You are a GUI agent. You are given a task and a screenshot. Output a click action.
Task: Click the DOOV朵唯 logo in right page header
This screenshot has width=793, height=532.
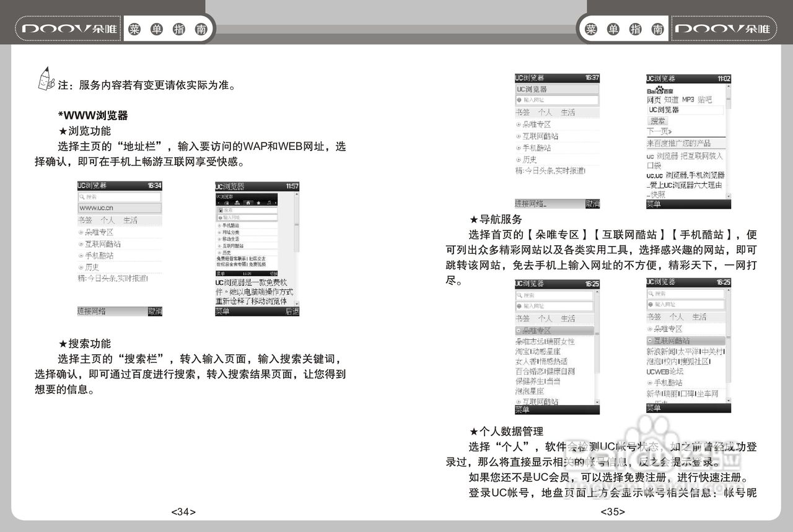722,29
